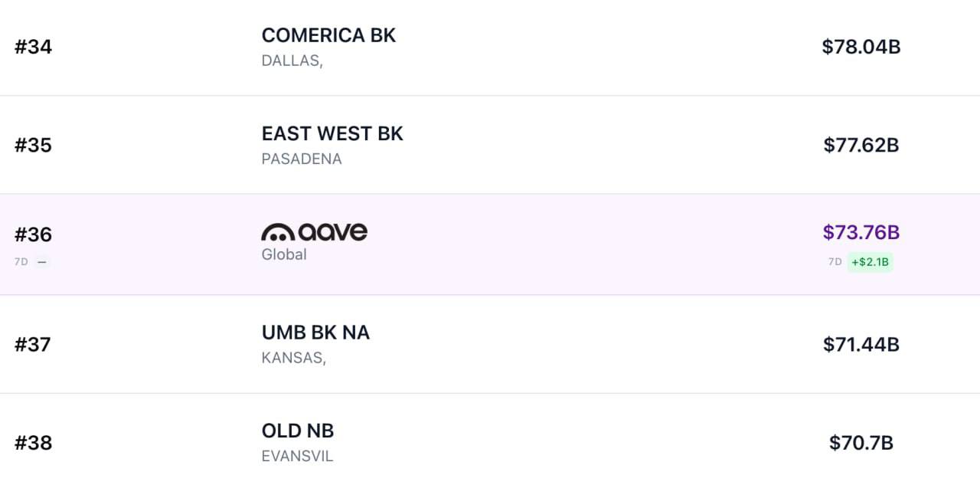Image resolution: width=980 pixels, height=485 pixels.
Task: Click rank number #37
Action: [x=33, y=344]
